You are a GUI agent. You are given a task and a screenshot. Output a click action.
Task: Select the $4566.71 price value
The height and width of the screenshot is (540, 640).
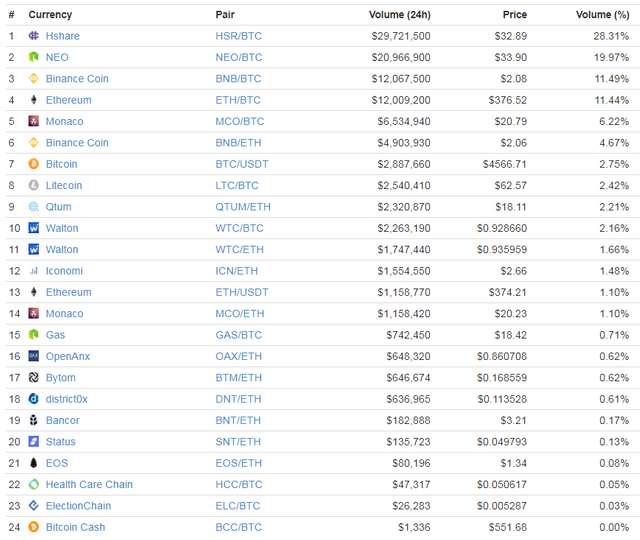click(x=504, y=164)
